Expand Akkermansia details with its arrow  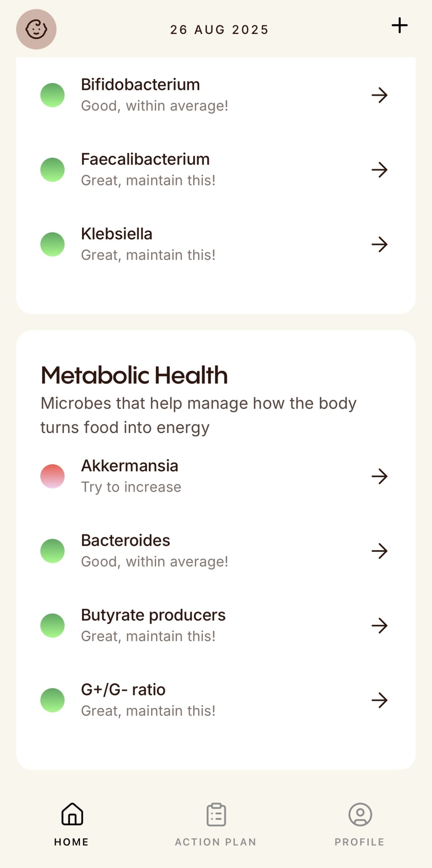[379, 476]
